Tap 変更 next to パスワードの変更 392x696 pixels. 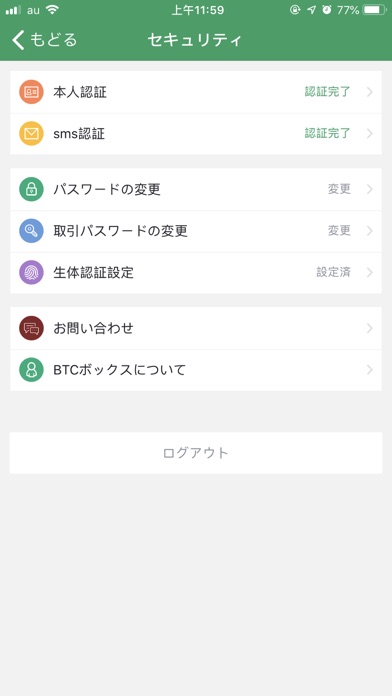[x=339, y=189]
